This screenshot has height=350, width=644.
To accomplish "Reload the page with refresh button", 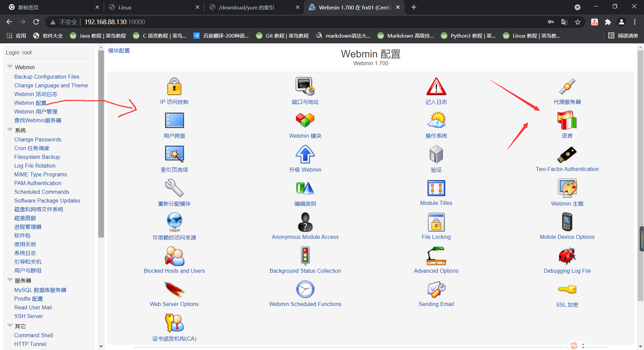I will [36, 22].
